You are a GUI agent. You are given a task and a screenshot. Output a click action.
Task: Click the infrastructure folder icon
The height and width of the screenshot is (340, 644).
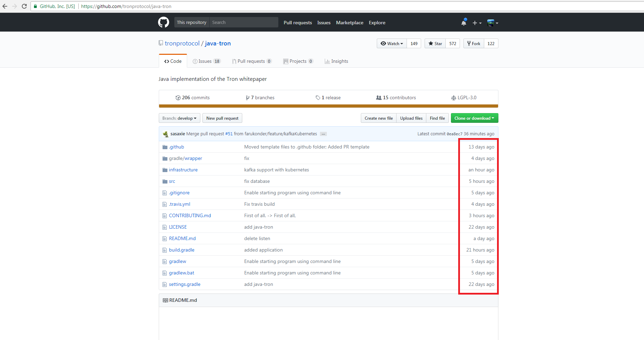pos(165,170)
